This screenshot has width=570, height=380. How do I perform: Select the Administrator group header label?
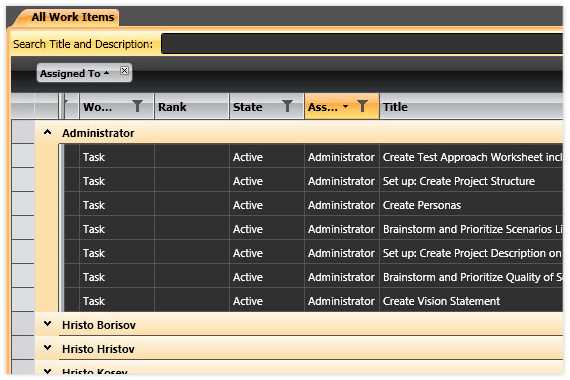point(98,133)
